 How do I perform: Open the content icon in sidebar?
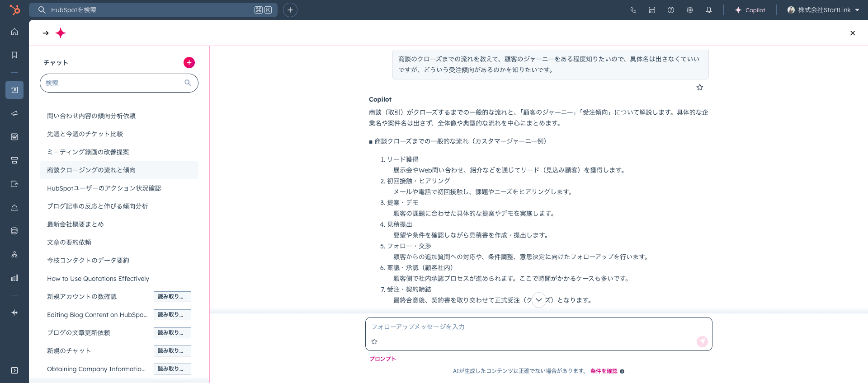click(x=14, y=137)
